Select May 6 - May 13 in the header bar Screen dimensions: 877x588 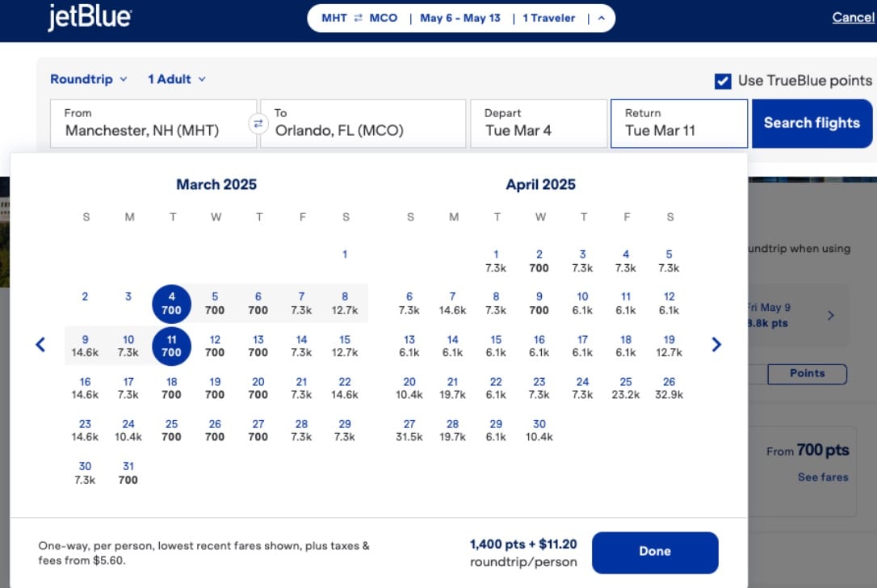tap(460, 17)
